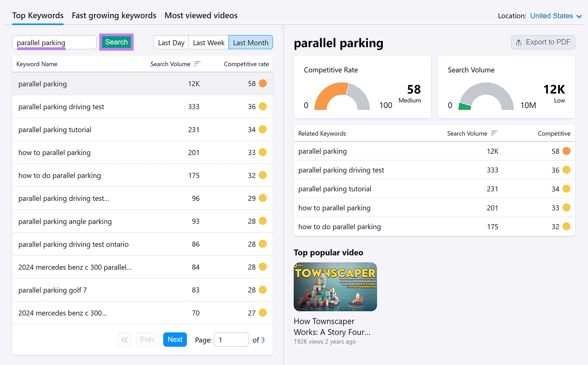588x365 pixels.
Task: Switch to the Last Day time filter
Action: point(171,42)
